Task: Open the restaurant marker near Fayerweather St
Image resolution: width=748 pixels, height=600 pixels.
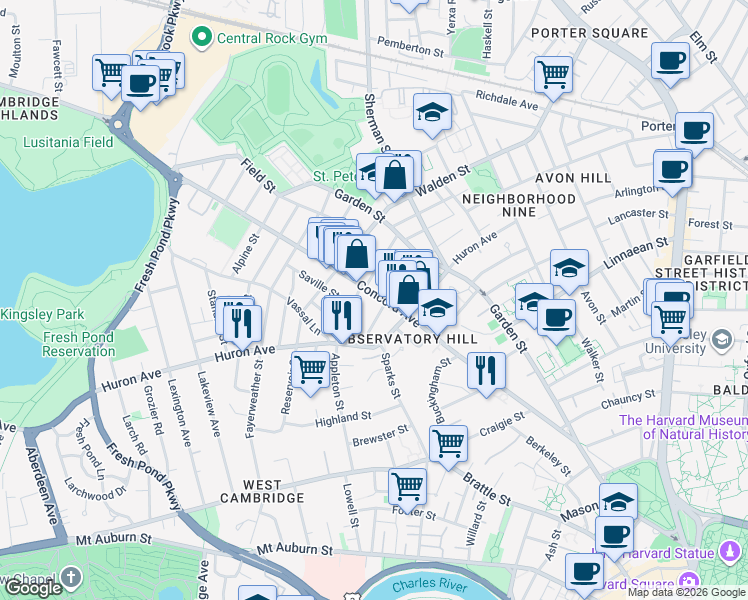Action: coord(242,327)
